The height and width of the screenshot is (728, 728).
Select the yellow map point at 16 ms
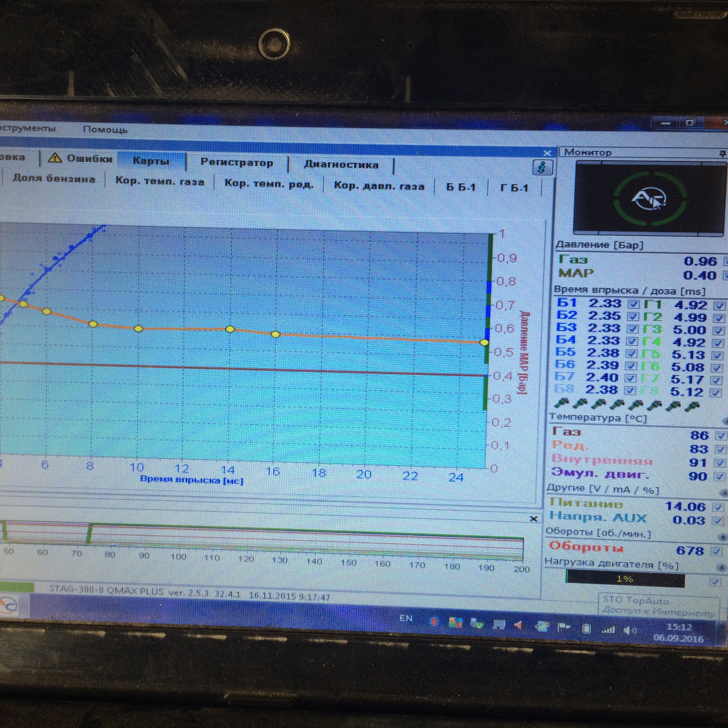(x=275, y=334)
